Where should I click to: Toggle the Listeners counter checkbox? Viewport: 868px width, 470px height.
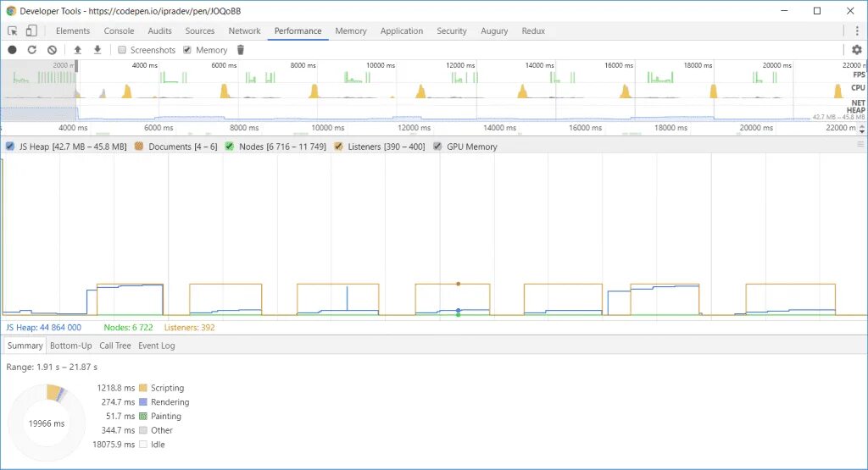click(338, 147)
